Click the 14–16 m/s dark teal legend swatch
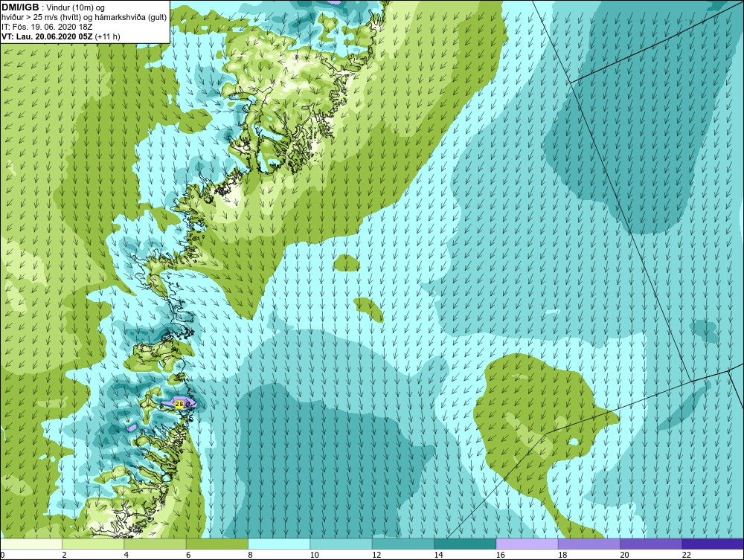The width and height of the screenshot is (744, 560). [465, 544]
